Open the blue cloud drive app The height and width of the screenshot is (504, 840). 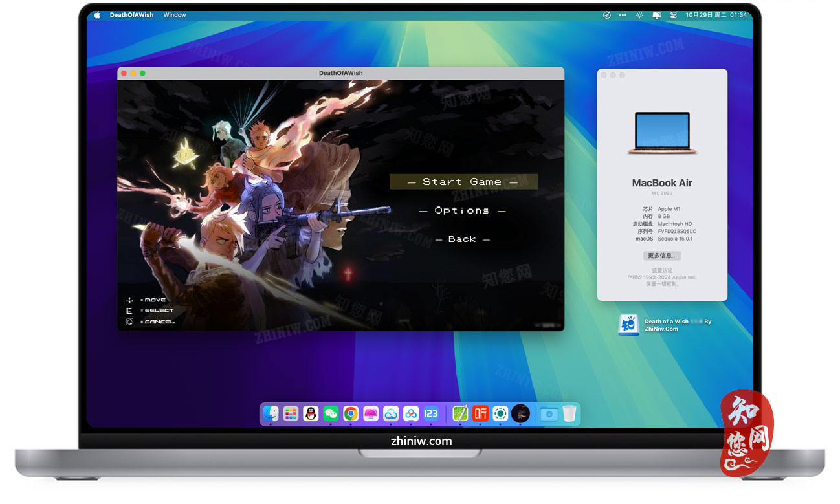coord(391,413)
